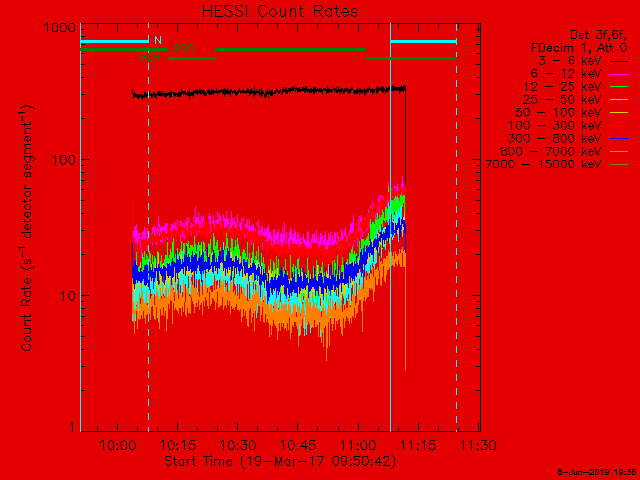Click the 'Start Time (19-Mar-17 09:50:42)' axis title
640x480 pixels.
[x=280, y=461]
